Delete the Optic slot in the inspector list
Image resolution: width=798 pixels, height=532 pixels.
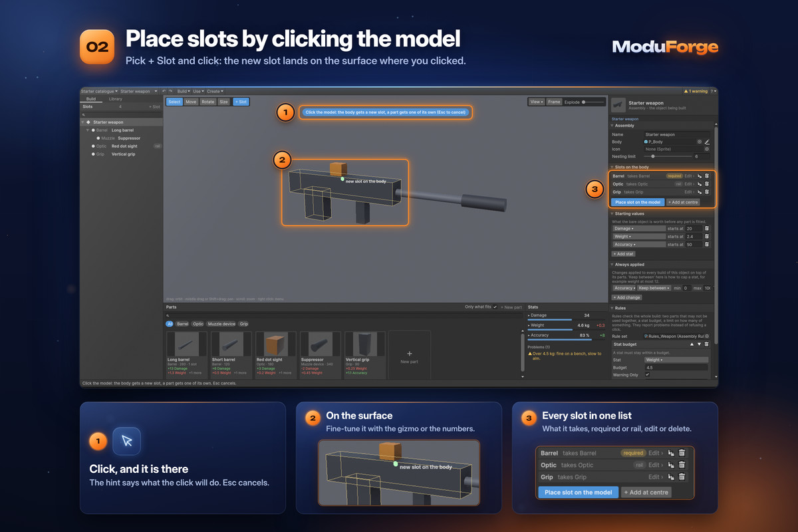click(707, 184)
